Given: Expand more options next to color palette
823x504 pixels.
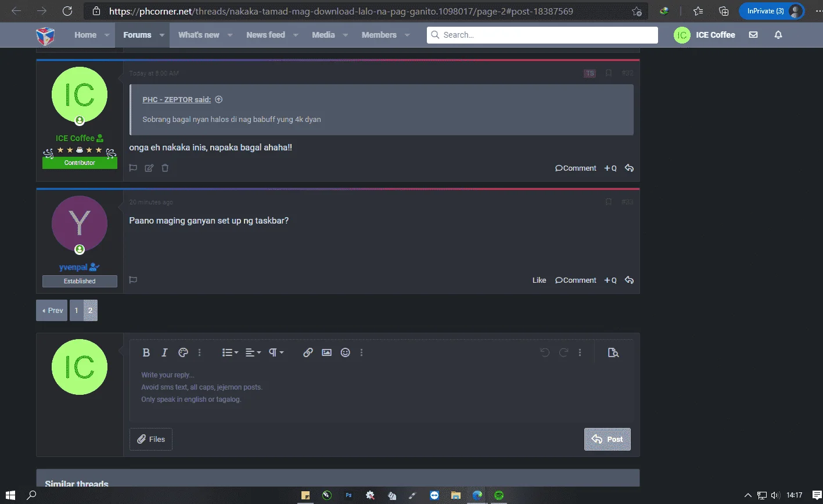Looking at the screenshot, I should click(x=200, y=352).
